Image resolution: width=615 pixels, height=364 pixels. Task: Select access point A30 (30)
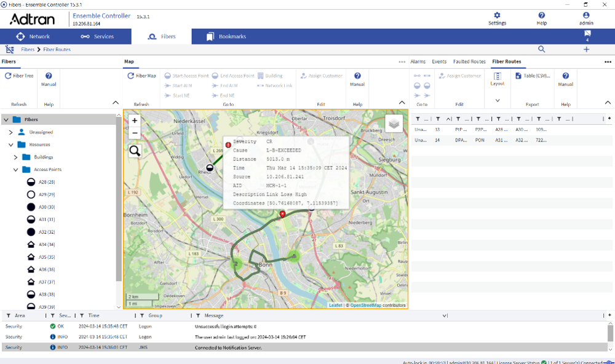tap(41, 207)
